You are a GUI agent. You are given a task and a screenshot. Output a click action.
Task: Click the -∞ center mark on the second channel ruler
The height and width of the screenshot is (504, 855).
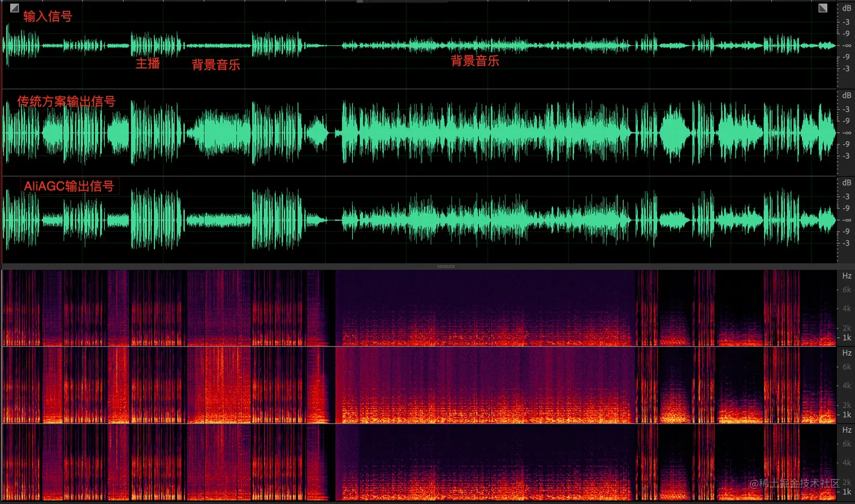click(x=847, y=133)
